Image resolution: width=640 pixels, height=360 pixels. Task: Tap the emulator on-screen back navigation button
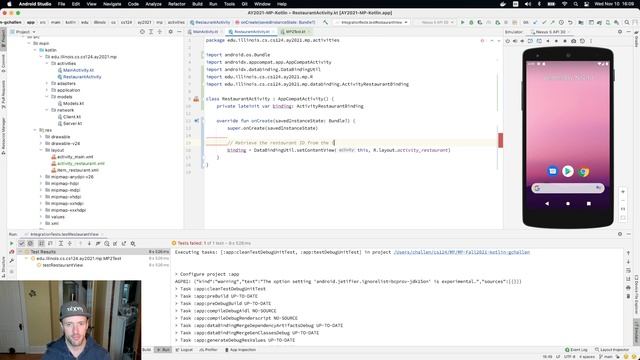(x=547, y=203)
